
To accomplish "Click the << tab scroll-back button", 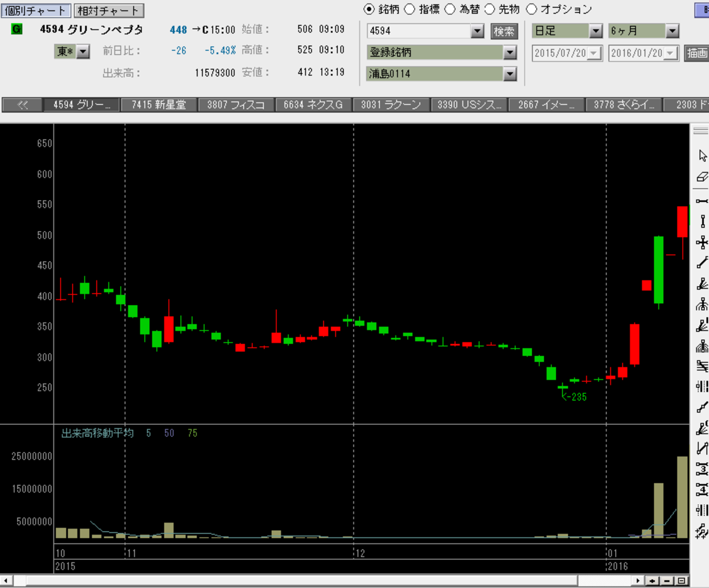I will click(22, 105).
